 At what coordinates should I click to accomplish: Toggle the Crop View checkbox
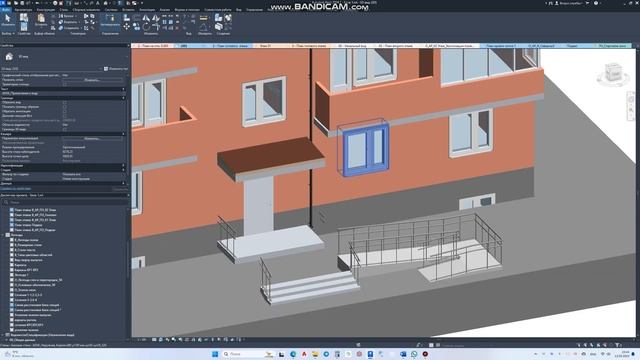(x=64, y=102)
